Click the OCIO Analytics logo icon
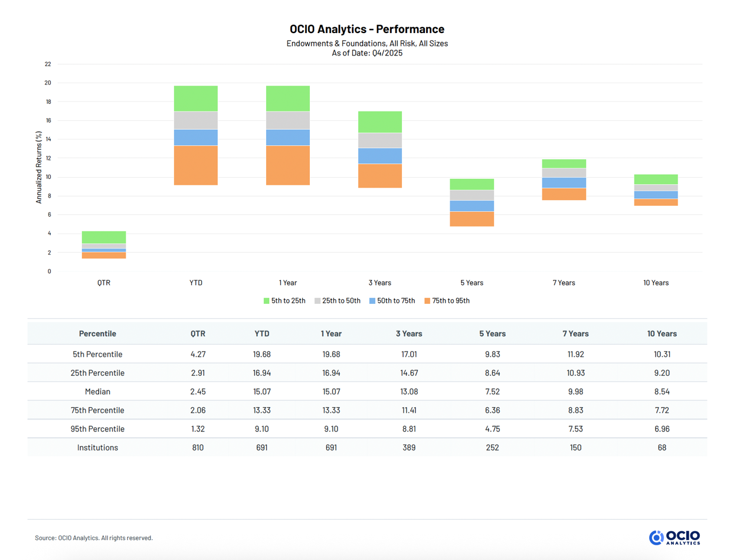Screen dimensions: 730x560 pyautogui.click(x=655, y=538)
